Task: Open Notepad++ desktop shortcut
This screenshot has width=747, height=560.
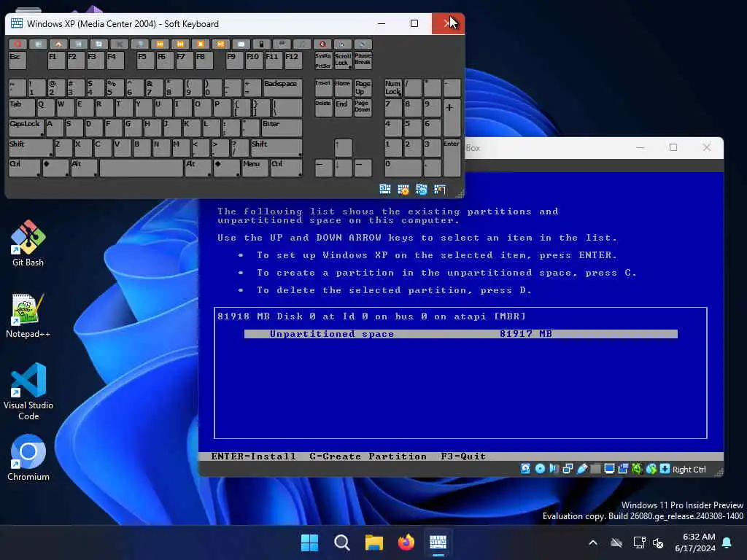Action: click(28, 315)
